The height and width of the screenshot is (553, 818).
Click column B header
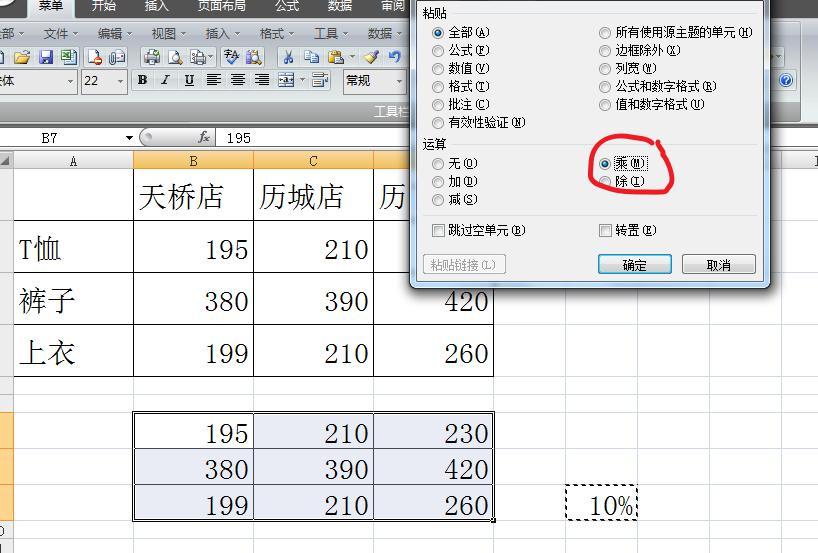(194, 161)
